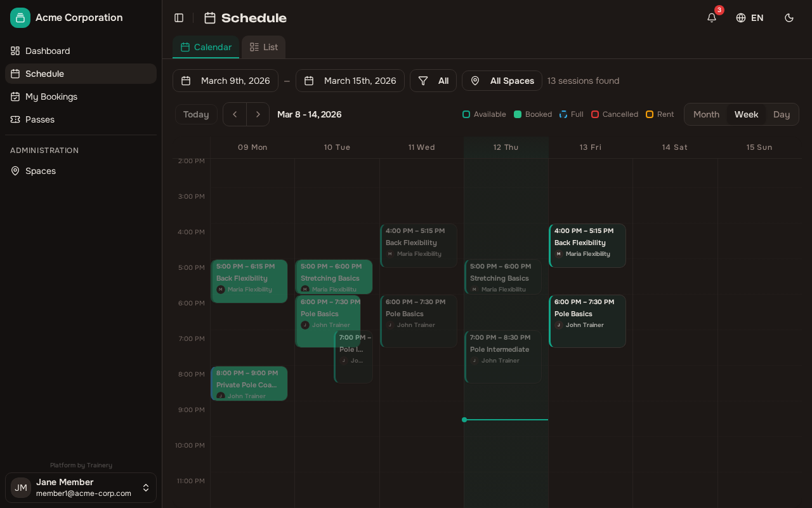Click the Dashboard grid icon in sidebar
Screen dimensions: 812x508
pos(15,51)
